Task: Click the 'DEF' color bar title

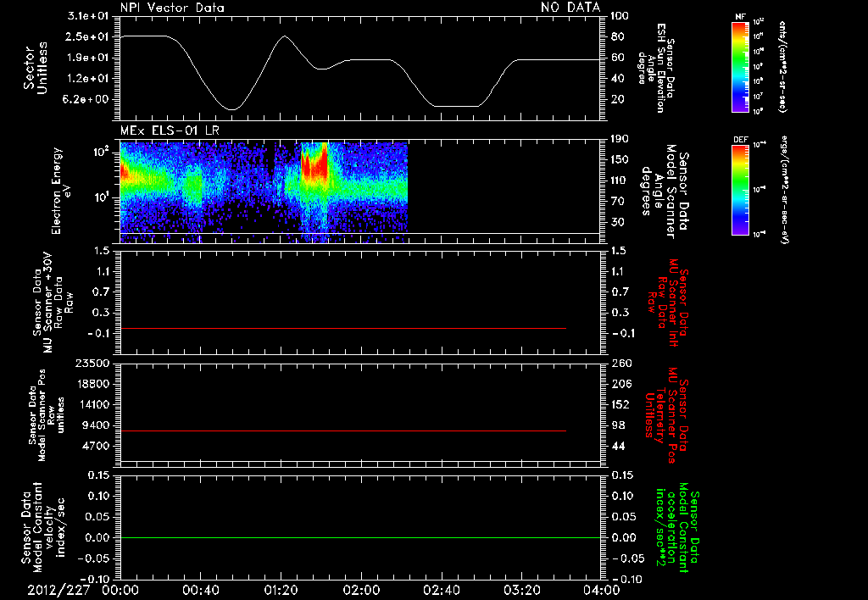Action: click(x=741, y=140)
